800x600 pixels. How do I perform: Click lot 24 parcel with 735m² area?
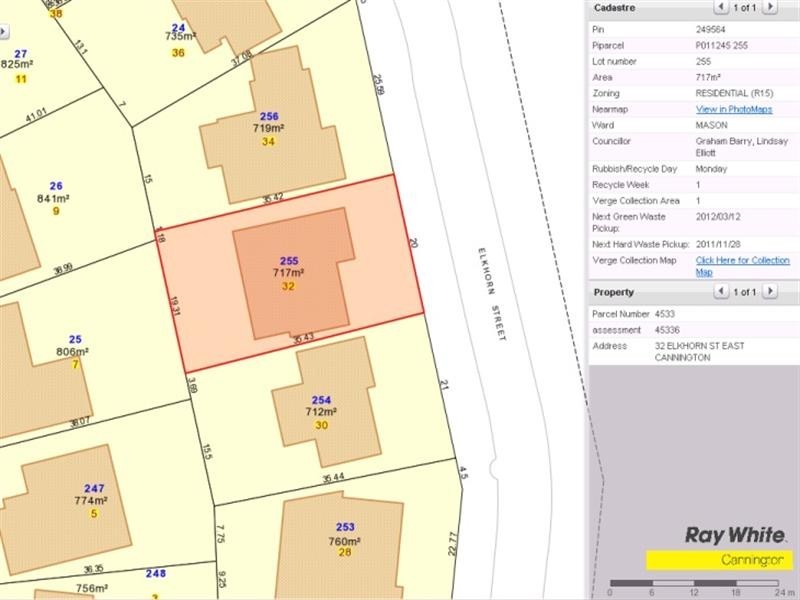point(178,35)
